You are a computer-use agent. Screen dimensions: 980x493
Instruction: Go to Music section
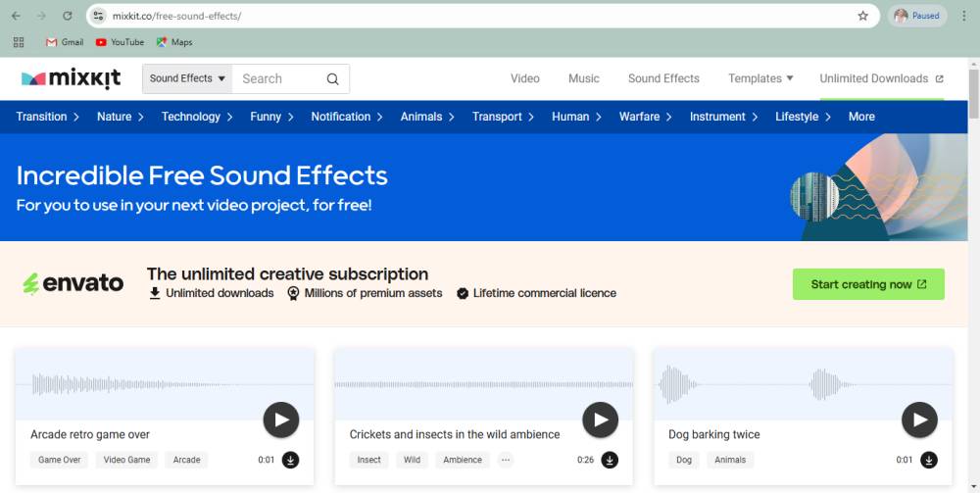584,78
